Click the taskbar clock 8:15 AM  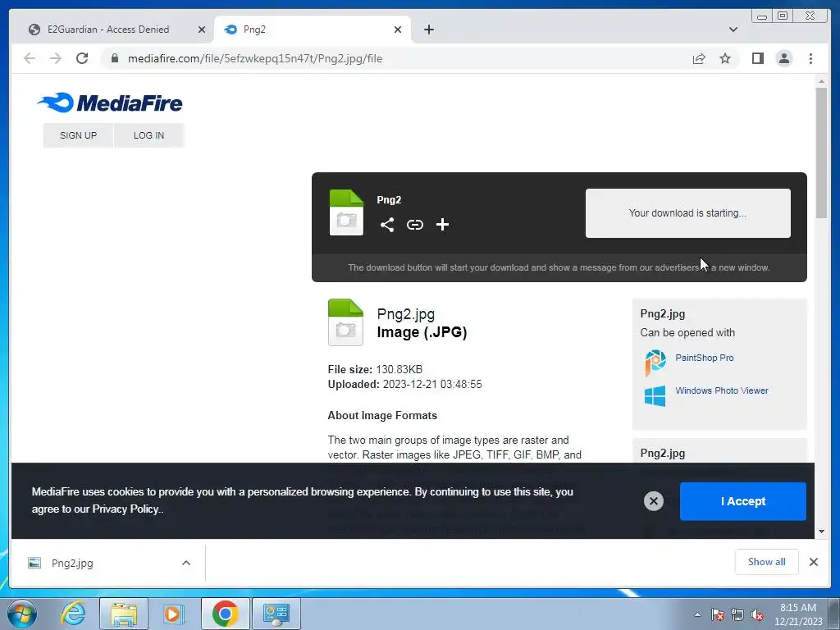pos(797,614)
